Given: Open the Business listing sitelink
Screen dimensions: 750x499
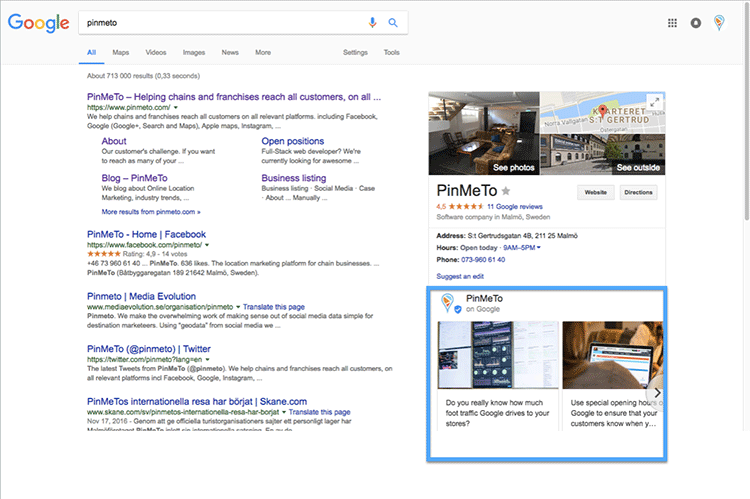Looking at the screenshot, I should pyautogui.click(x=294, y=178).
